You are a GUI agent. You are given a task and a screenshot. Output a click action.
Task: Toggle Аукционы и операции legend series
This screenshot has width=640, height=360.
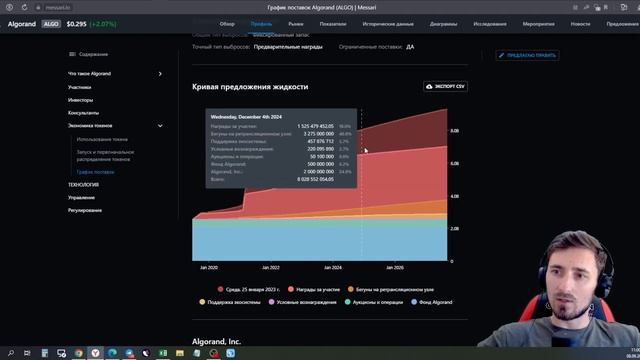pos(374,302)
